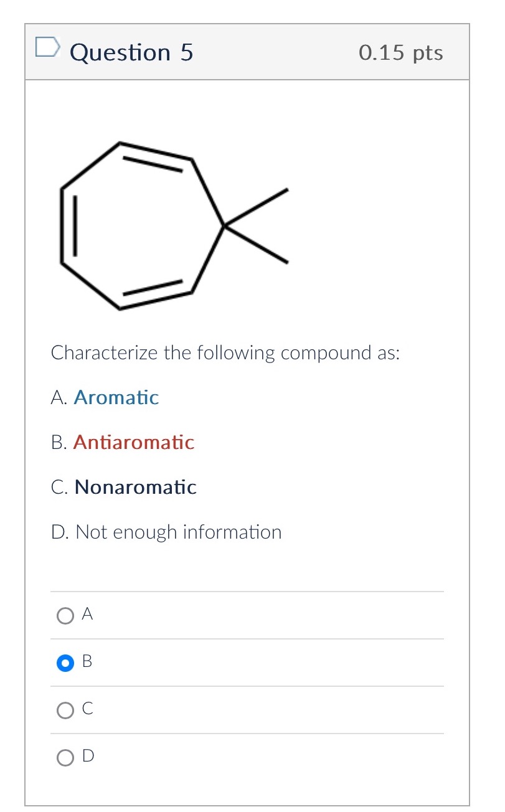Image resolution: width=505 pixels, height=812 pixels.
Task: Select radio button D
Action: (65, 757)
